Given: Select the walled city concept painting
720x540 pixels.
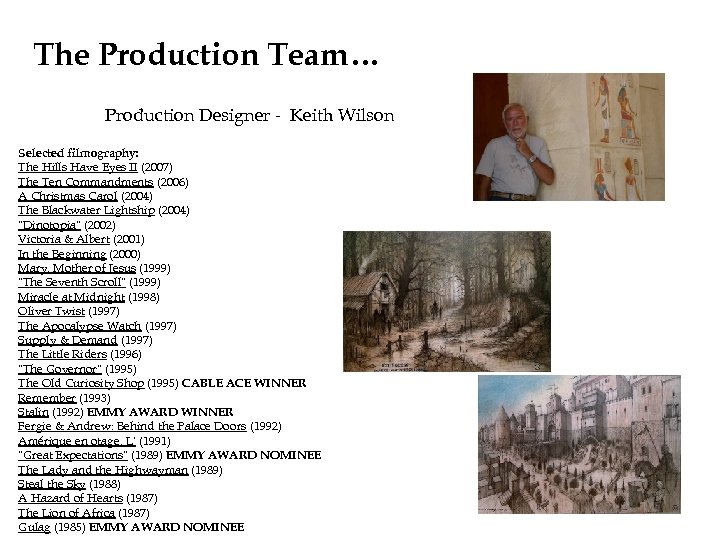Looking at the screenshot, I should [579, 444].
